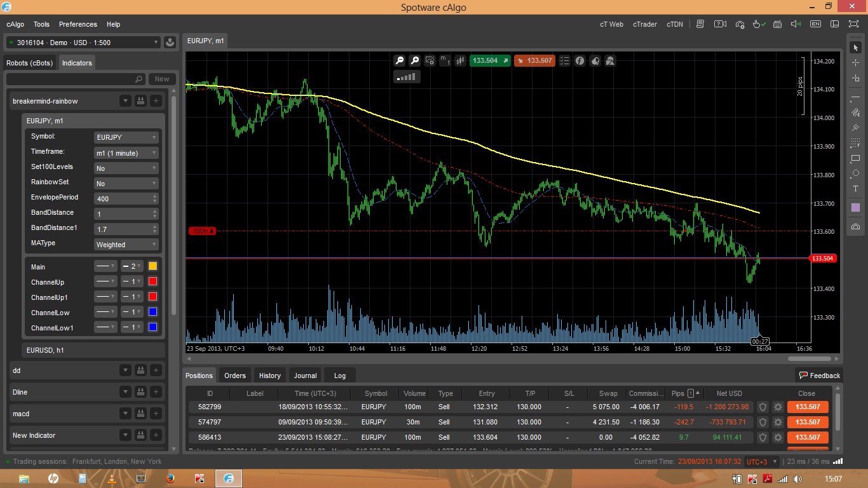Open the m1 timeframe selector on chart
The height and width of the screenshot is (488, 868).
[445, 61]
